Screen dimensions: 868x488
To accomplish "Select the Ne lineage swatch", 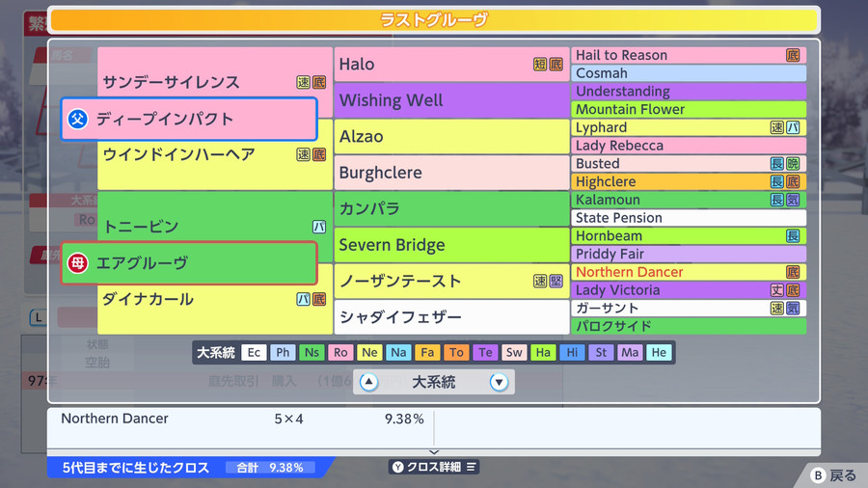I will point(369,352).
